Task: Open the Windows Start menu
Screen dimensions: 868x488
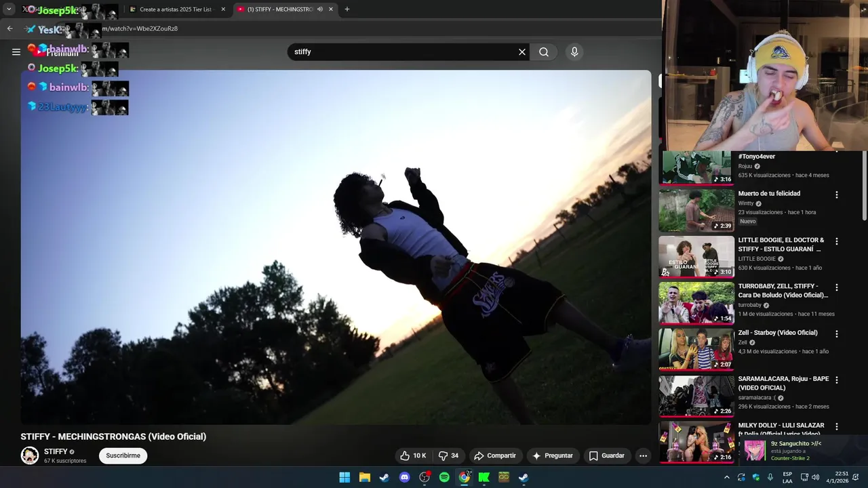Action: [x=344, y=477]
